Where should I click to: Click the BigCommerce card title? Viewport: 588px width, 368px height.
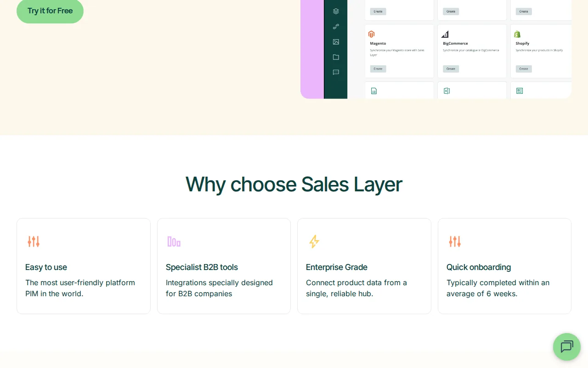[455, 43]
